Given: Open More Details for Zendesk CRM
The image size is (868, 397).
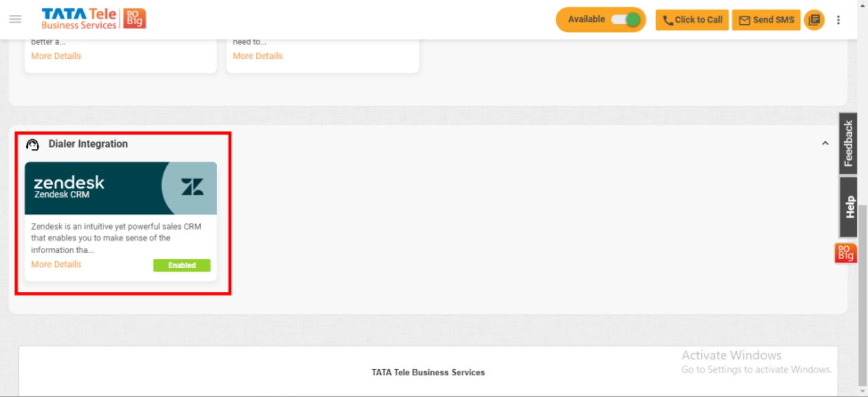Looking at the screenshot, I should [x=56, y=264].
